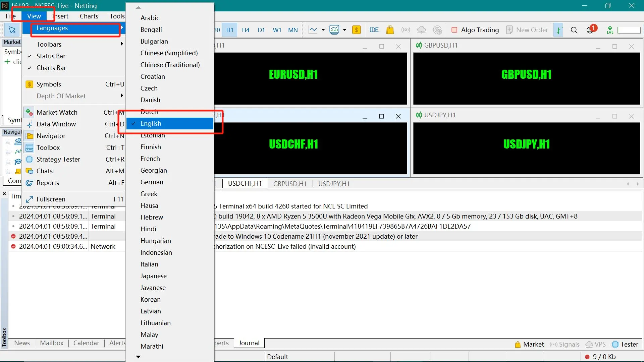Image resolution: width=644 pixels, height=362 pixels.
Task: Click the Navigator folder icon in menu
Action: [x=30, y=136]
